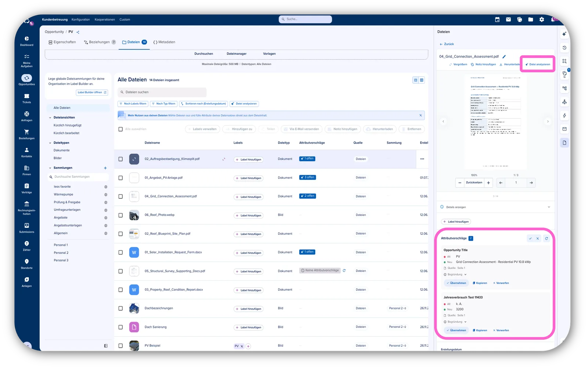
Task: Open the settings gear in top bar
Action: point(542,20)
